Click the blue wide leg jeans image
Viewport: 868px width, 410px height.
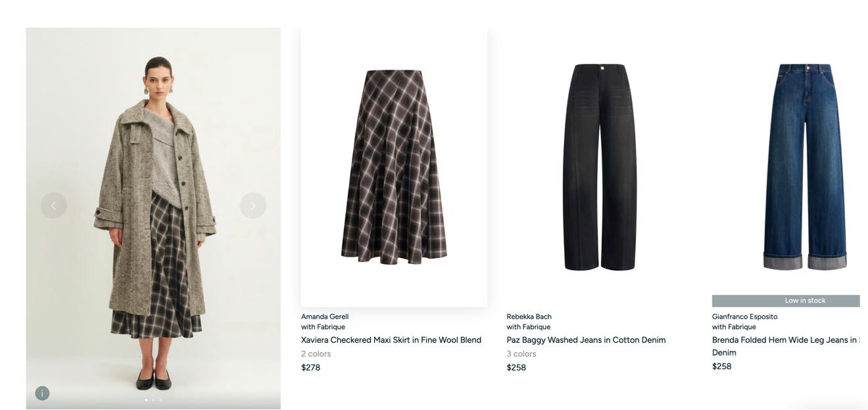pos(804,167)
